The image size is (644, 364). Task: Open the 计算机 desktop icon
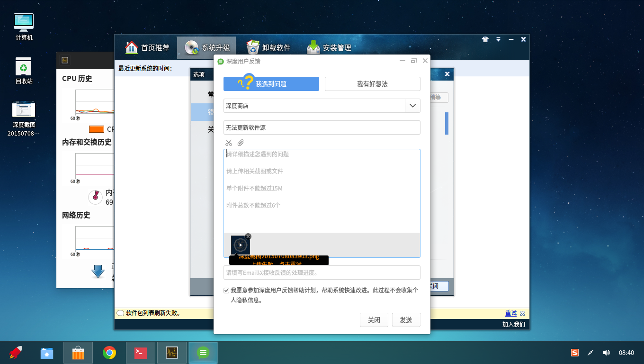24,27
